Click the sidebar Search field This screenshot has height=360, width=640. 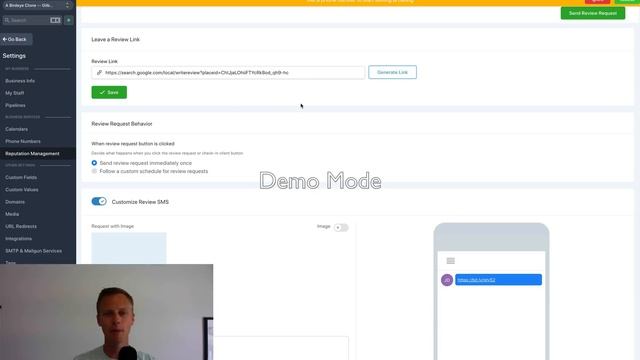pos(32,20)
